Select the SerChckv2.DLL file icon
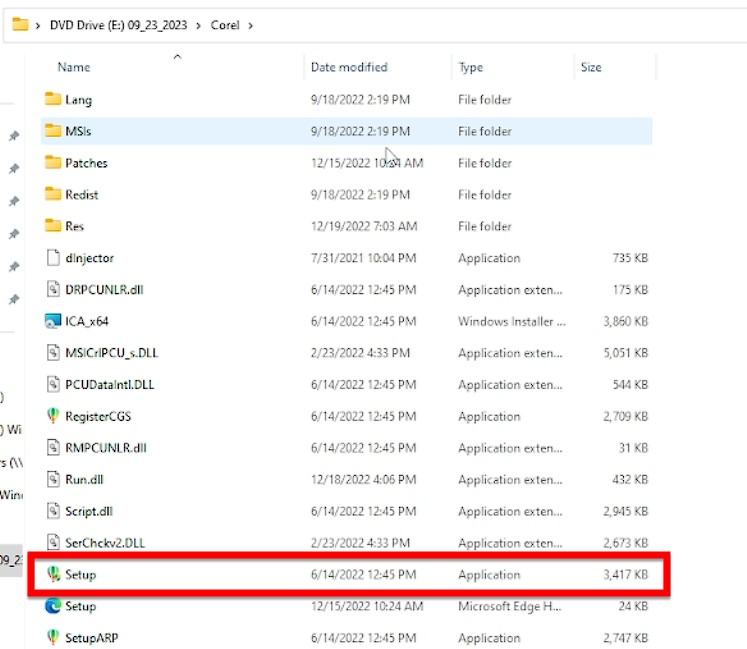The image size is (747, 649). pos(53,542)
